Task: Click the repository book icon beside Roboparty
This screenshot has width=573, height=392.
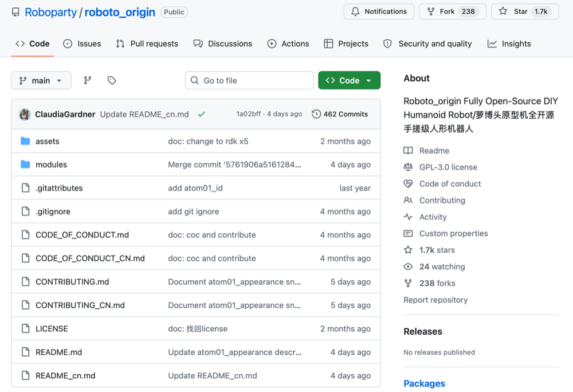Action: click(15, 12)
